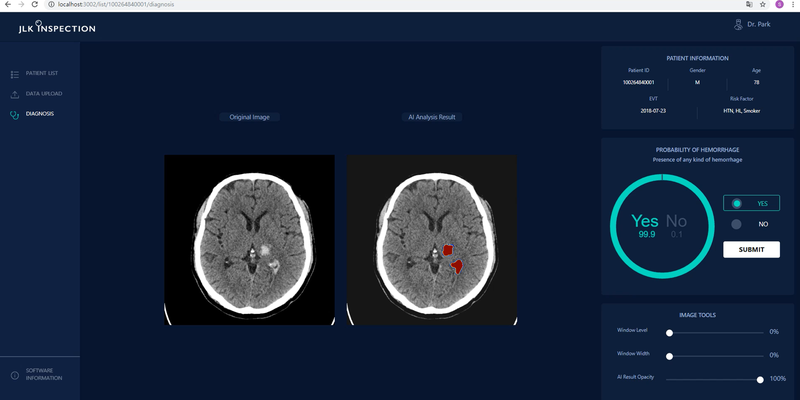Image resolution: width=800 pixels, height=400 pixels.
Task: Click the Diagnosis stethoscope icon
Action: click(x=15, y=114)
